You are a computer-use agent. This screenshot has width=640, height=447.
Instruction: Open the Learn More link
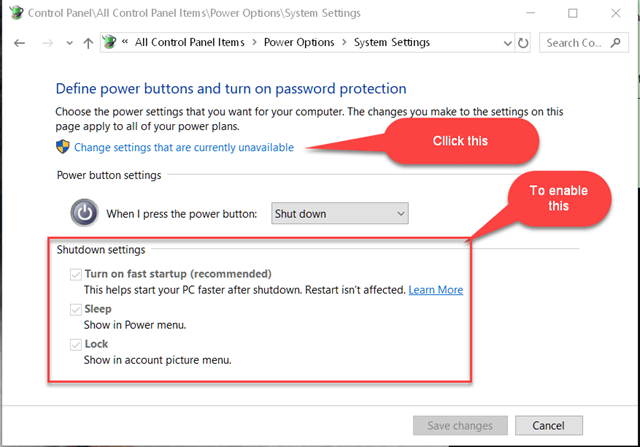(x=436, y=290)
